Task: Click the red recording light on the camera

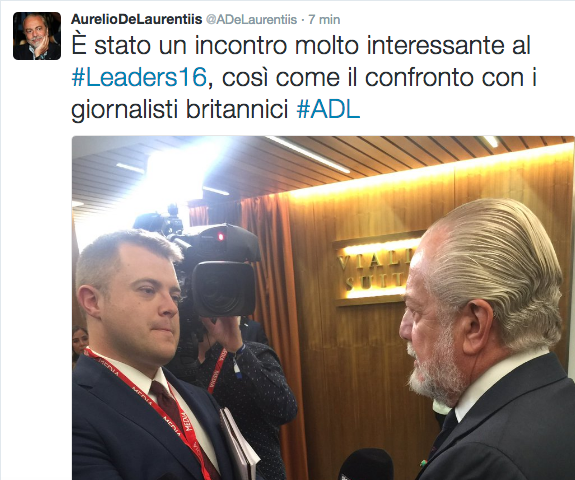Action: [x=221, y=237]
